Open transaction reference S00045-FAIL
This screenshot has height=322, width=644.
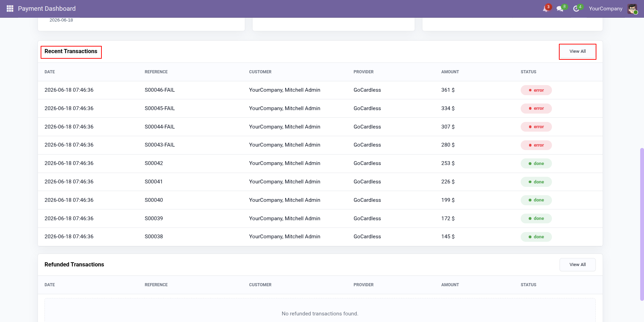click(x=160, y=108)
